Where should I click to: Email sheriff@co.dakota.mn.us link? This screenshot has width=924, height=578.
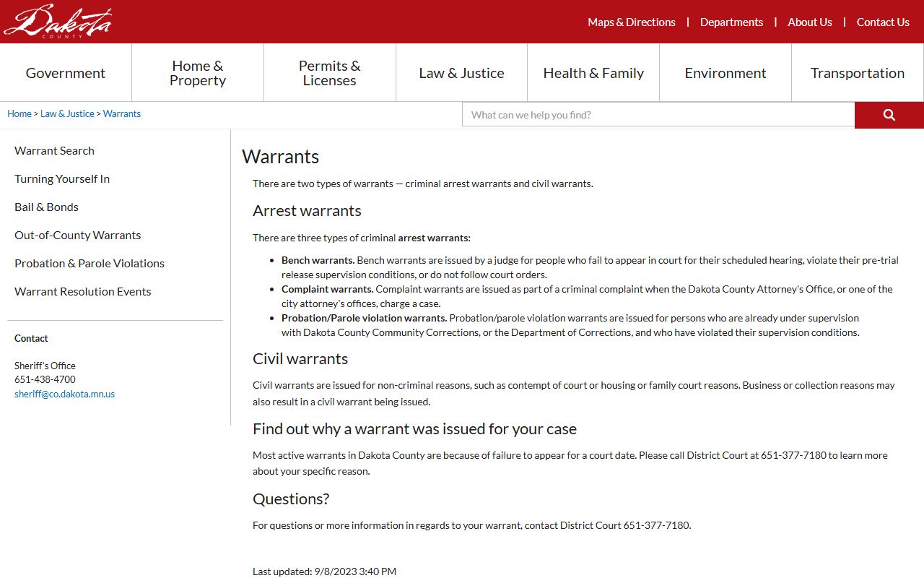64,394
